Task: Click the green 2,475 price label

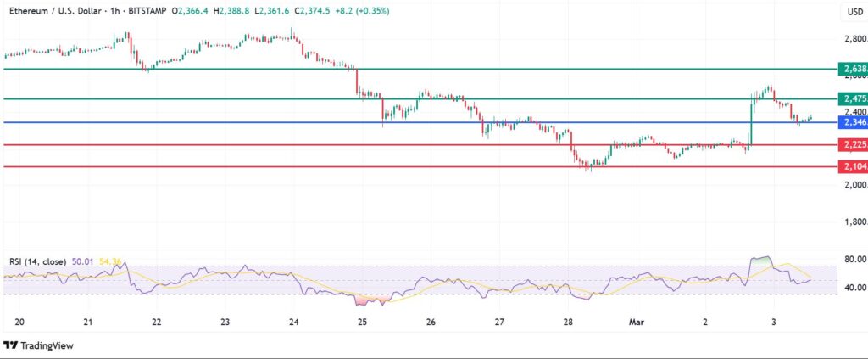Action: [851, 99]
